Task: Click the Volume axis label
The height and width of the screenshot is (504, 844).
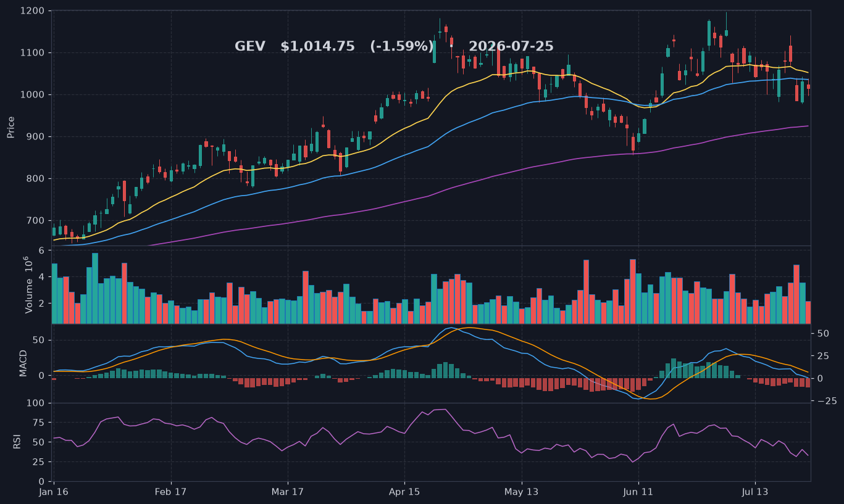Action: click(28, 284)
